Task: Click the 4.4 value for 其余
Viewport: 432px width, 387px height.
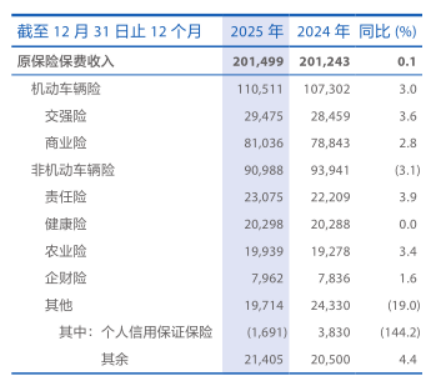Action: [x=408, y=360]
